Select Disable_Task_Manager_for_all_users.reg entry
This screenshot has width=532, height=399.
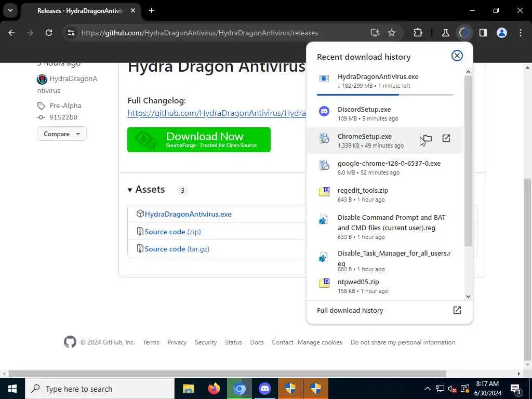pyautogui.click(x=385, y=261)
